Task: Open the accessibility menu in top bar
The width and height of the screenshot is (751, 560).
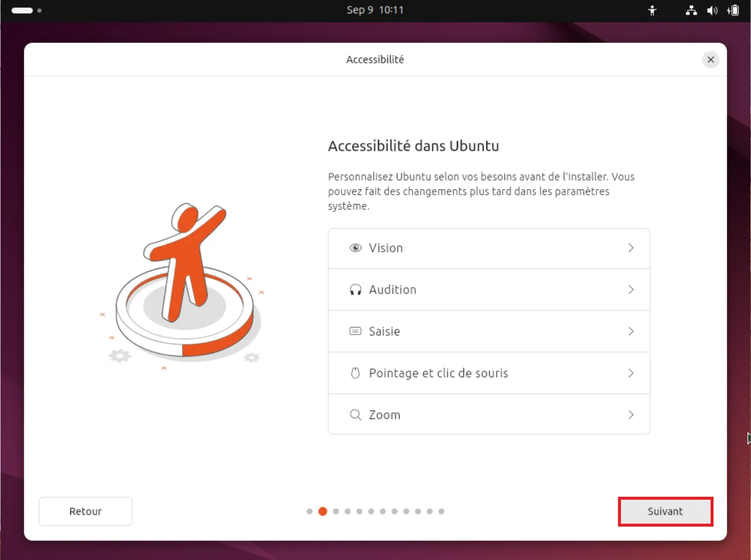Action: point(652,11)
